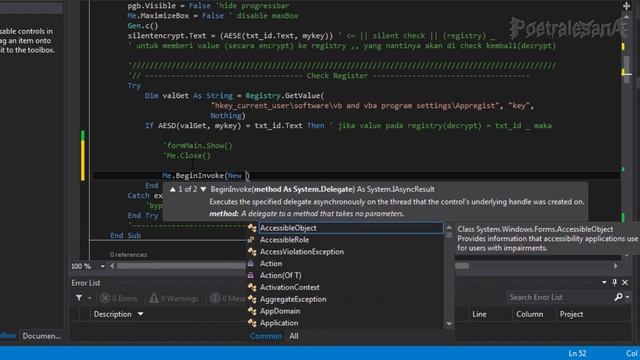Image resolution: width=640 pixels, height=360 pixels.
Task: Show previous BeginInvoke overload
Action: coord(173,189)
